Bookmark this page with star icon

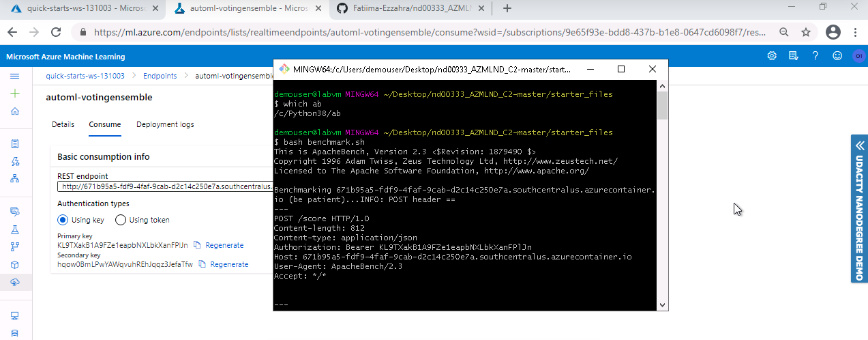coord(806,32)
